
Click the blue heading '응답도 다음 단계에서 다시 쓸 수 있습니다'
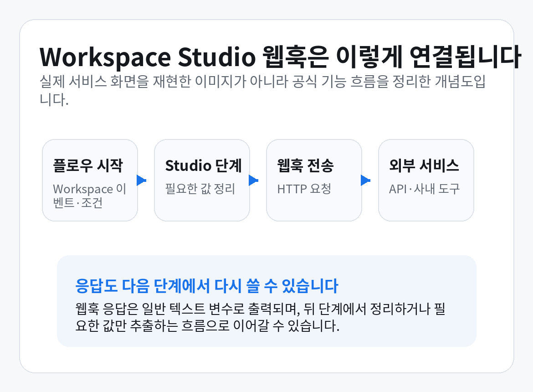pos(207,286)
